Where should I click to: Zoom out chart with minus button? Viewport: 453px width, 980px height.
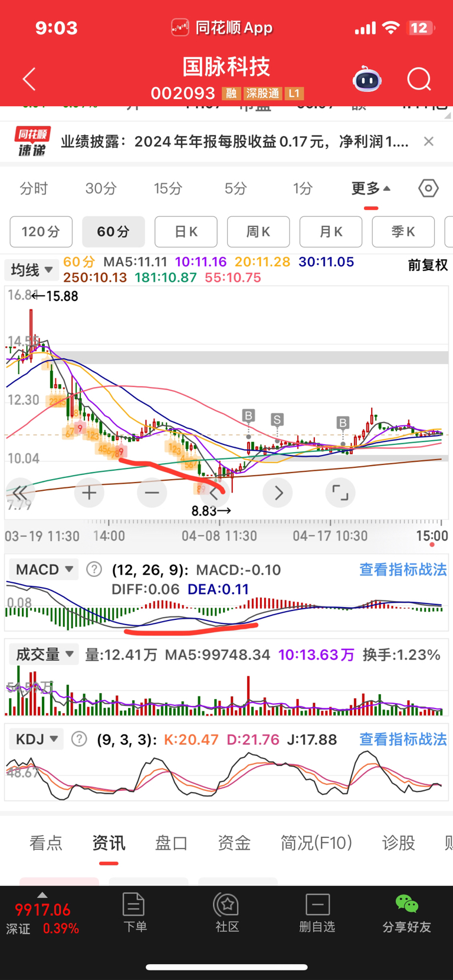click(x=152, y=493)
